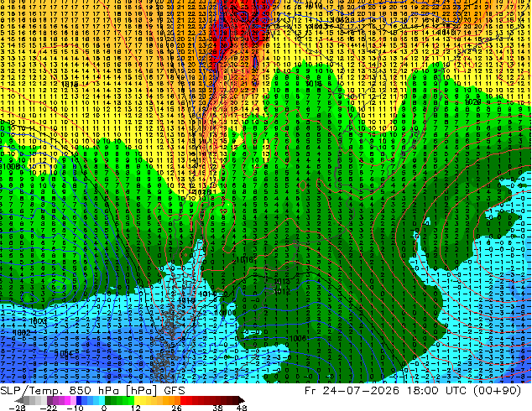Pick the bright red swatch at 26 in legend
This screenshot has height=411, width=532.
183,400
